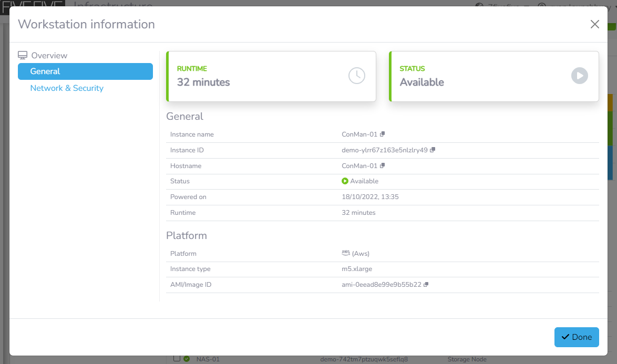617x364 pixels.
Task: Click the m5.xlarge instance type value
Action: [357, 269]
